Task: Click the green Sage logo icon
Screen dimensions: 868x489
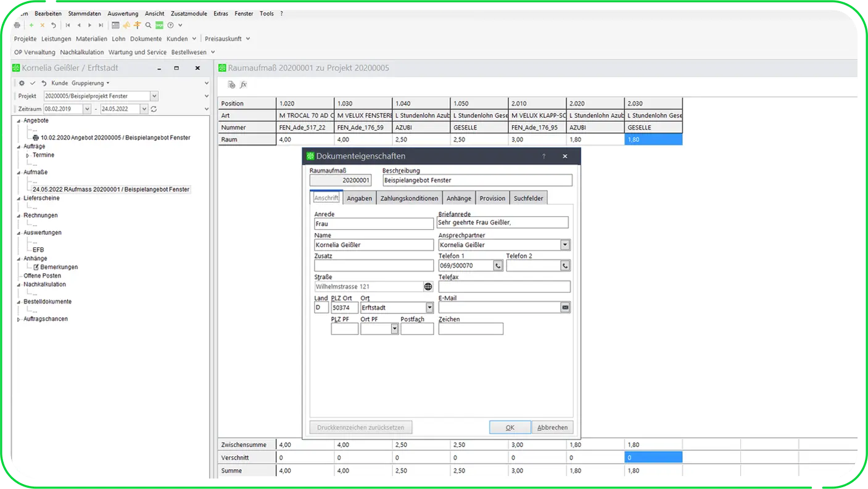Action: pyautogui.click(x=159, y=25)
